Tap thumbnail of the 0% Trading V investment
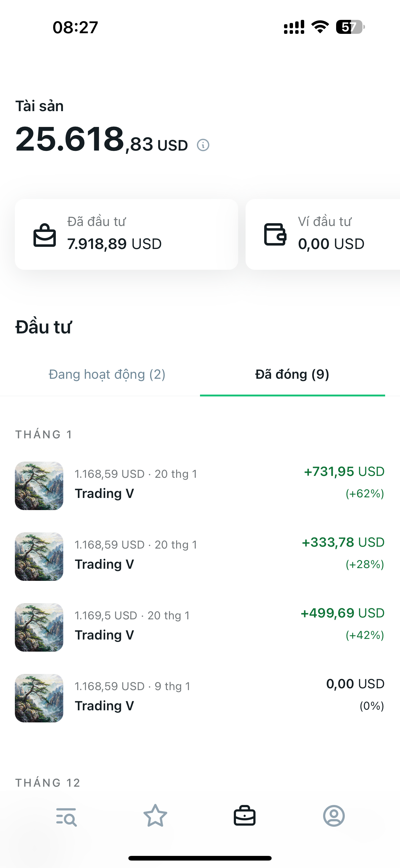The width and height of the screenshot is (400, 868). [39, 698]
